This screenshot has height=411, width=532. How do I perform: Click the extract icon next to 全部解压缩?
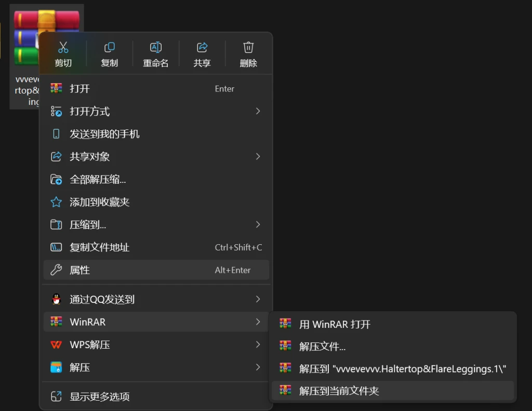coord(57,179)
